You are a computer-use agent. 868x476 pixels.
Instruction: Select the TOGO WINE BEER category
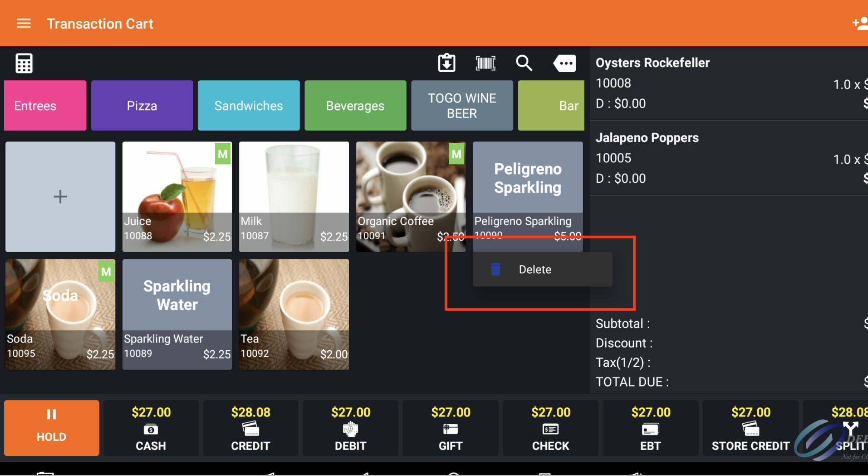click(462, 106)
